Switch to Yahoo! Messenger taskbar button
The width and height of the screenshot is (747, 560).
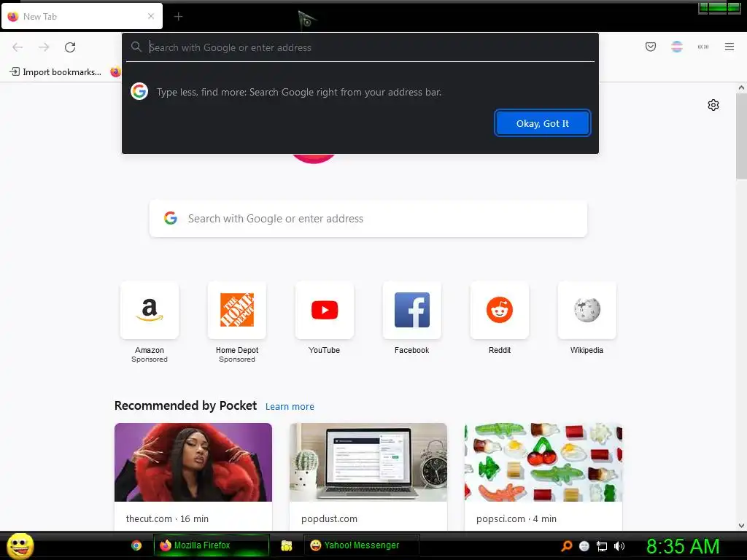coord(362,545)
